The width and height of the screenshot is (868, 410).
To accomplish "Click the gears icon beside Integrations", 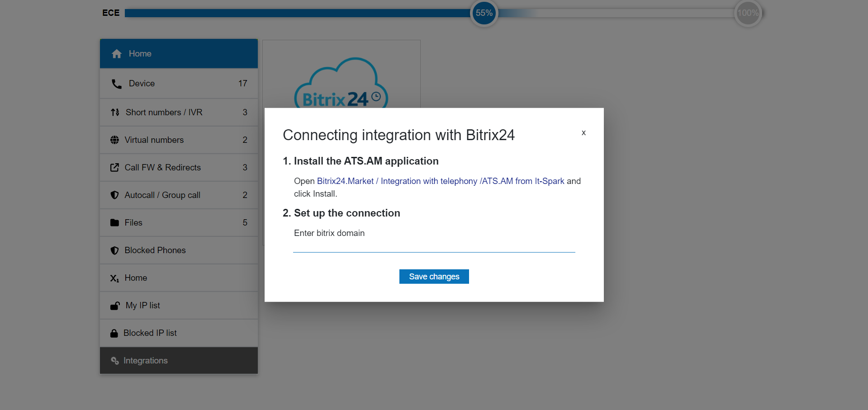I will pos(115,361).
